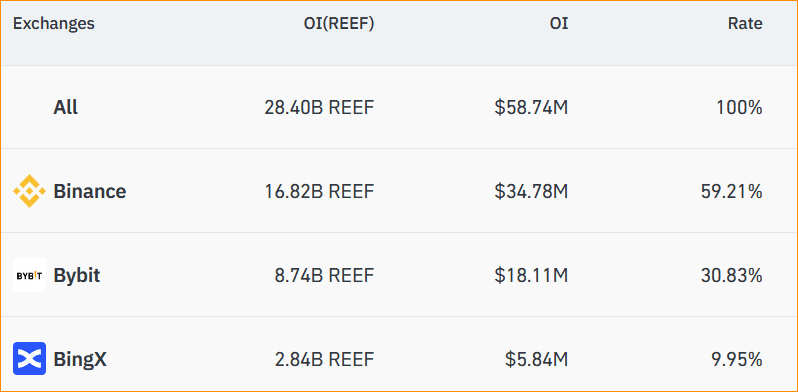The image size is (798, 392).
Task: Click BingX's 9.95% rate cell
Action: pos(737,359)
